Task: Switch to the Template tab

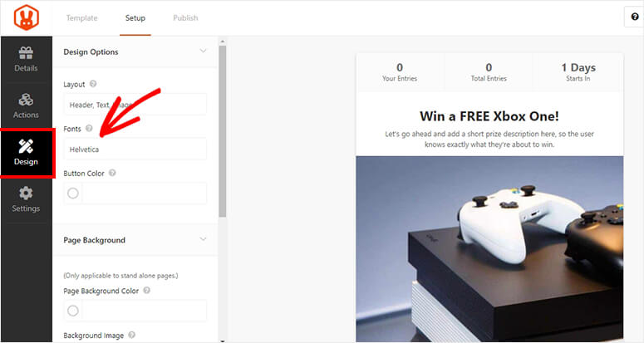Action: 81,18
